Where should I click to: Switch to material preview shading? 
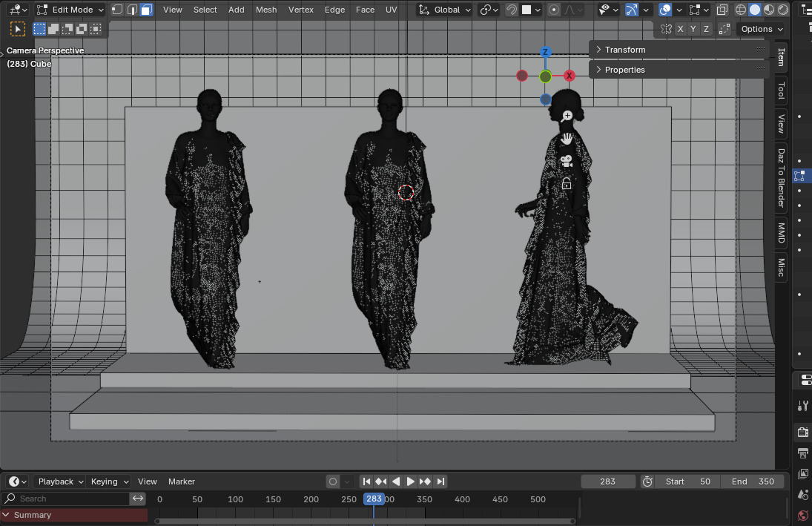[x=769, y=10]
